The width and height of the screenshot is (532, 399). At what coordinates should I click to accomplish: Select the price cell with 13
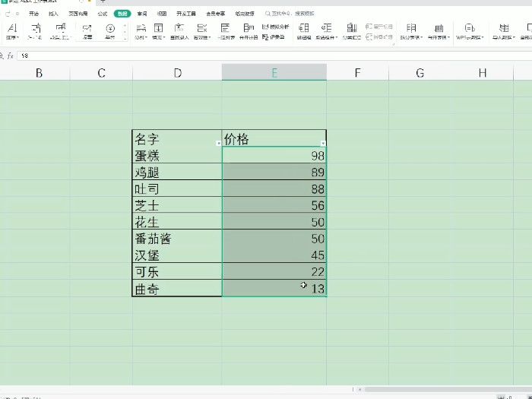click(274, 288)
